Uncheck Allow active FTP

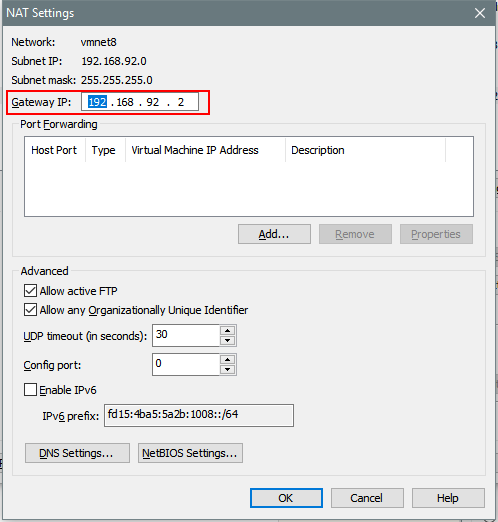30,291
